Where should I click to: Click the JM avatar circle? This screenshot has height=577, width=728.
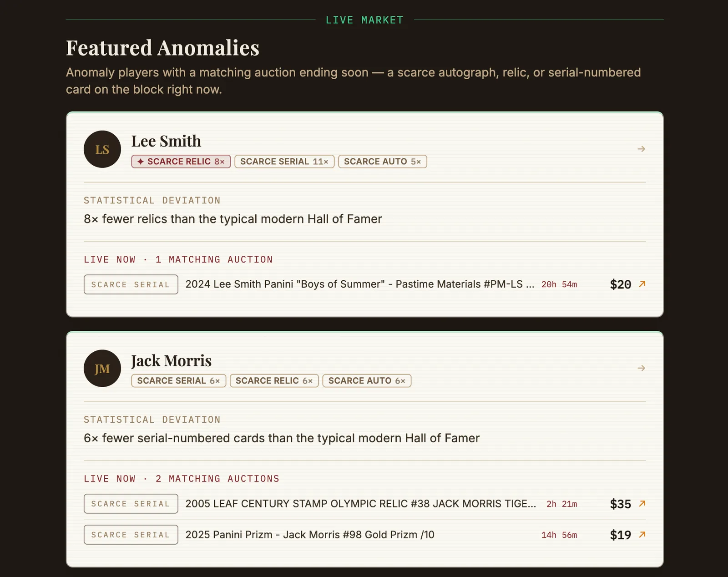coord(102,369)
